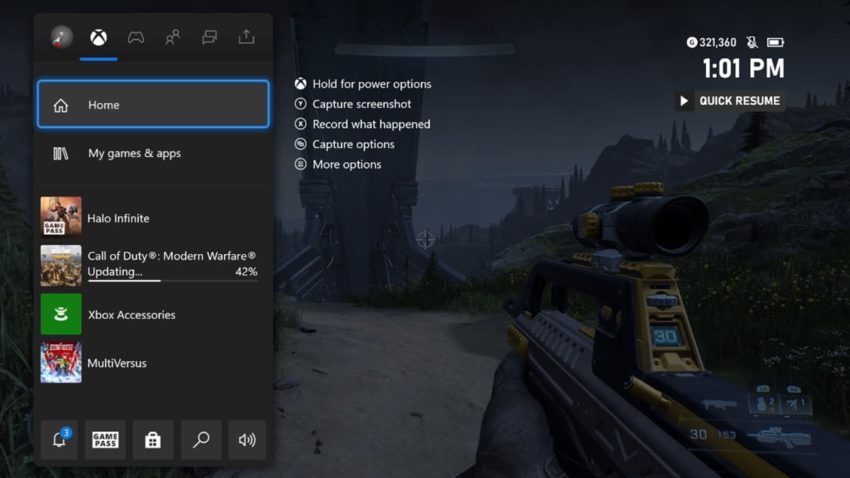Click the Call of Duty cover thumbnail

[61, 266]
